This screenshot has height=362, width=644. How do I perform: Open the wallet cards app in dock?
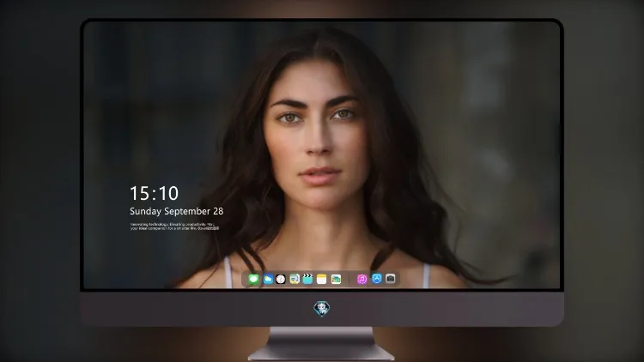[x=336, y=279]
